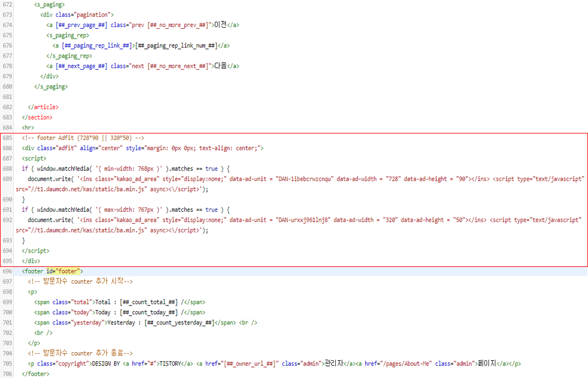The image size is (588, 378).
Task: Click the closing </s_paging_rep> tag
Action: point(69,56)
